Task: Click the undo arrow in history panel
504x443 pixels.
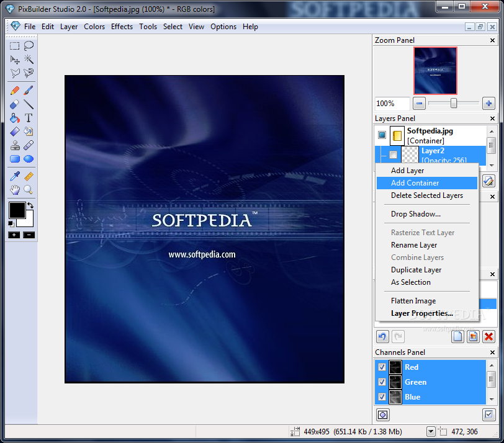Action: 382,337
